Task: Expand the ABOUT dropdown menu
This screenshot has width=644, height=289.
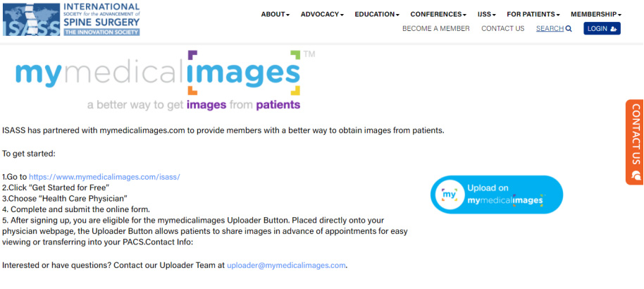Action: click(x=275, y=14)
